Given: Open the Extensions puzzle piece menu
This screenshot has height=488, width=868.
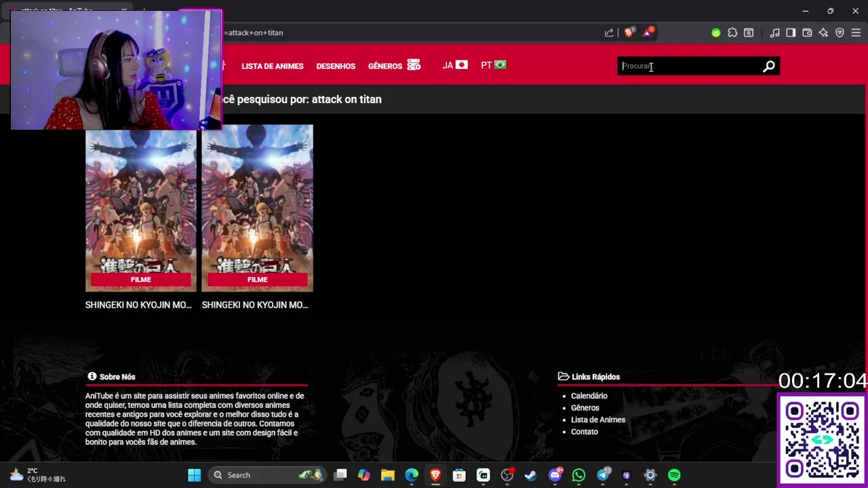Looking at the screenshot, I should (x=732, y=33).
